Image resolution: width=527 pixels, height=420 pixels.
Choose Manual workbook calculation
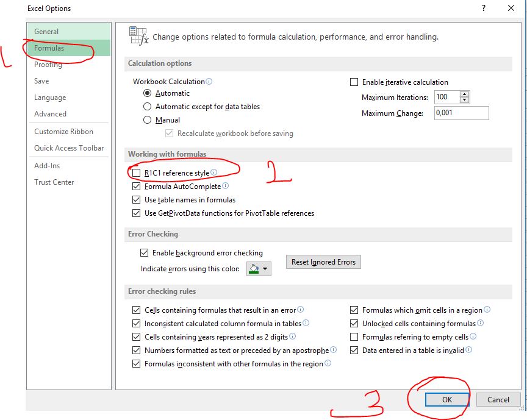click(147, 120)
